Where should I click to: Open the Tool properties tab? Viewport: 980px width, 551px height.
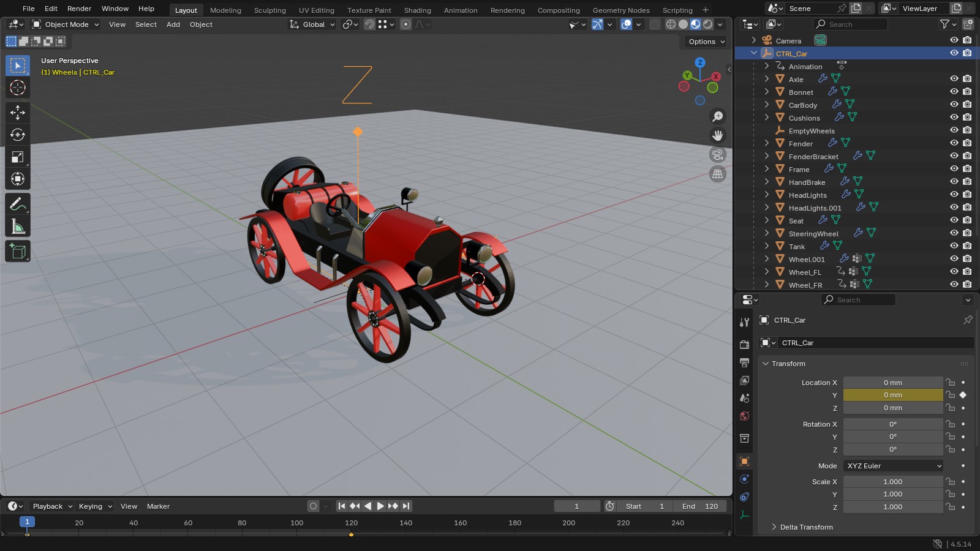click(x=745, y=322)
